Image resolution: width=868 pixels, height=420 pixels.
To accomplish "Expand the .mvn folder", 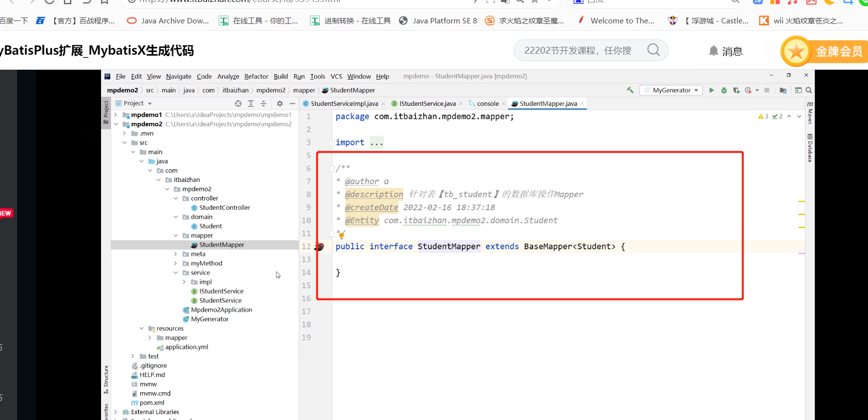I will point(124,133).
